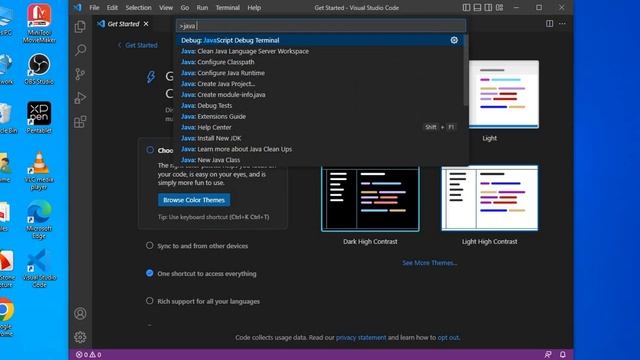Open VLC media player desktop icon
Screen dimensions: 640x360
(x=39, y=171)
